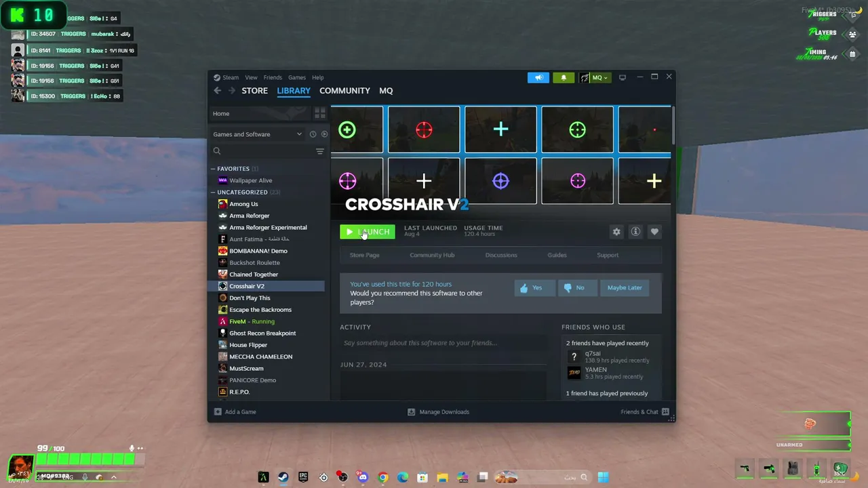Collapse the UNCATEGORIZED category
The width and height of the screenshot is (868, 488).
click(x=245, y=192)
